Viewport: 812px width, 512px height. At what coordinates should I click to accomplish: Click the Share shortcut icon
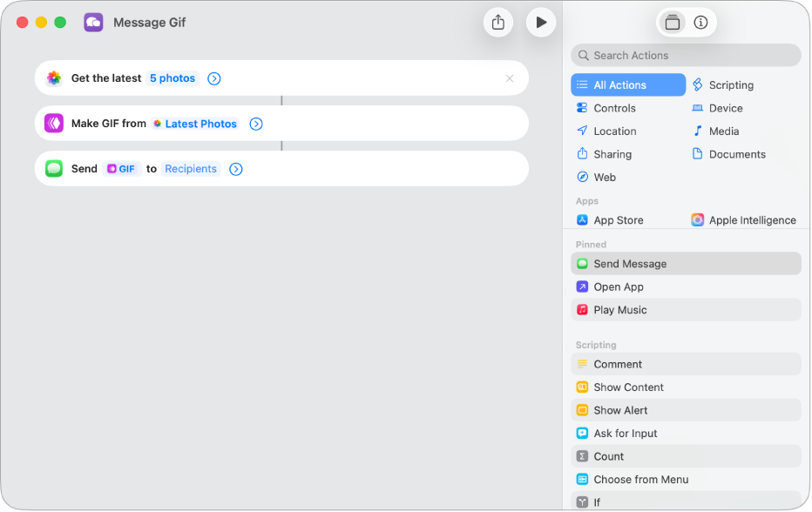[x=498, y=23]
